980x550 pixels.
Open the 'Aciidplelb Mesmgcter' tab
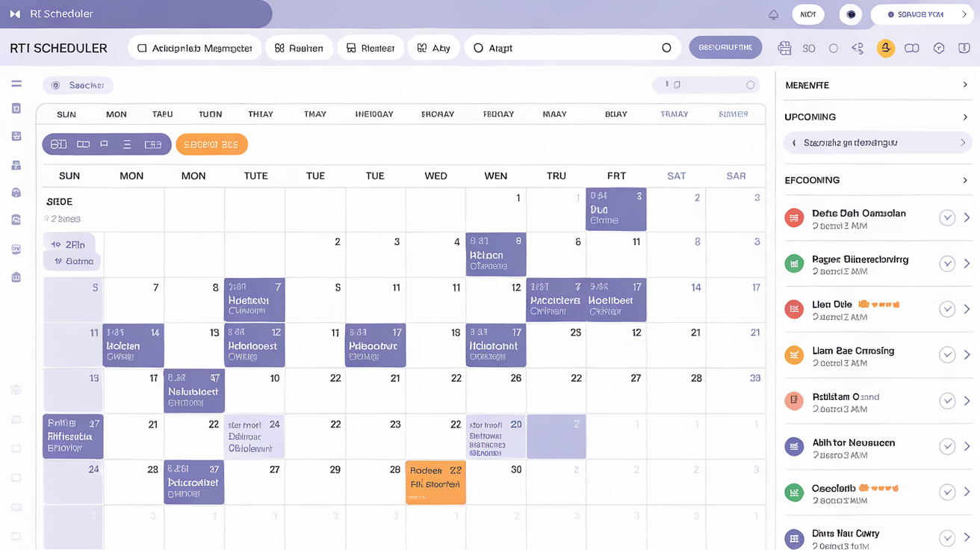point(195,48)
